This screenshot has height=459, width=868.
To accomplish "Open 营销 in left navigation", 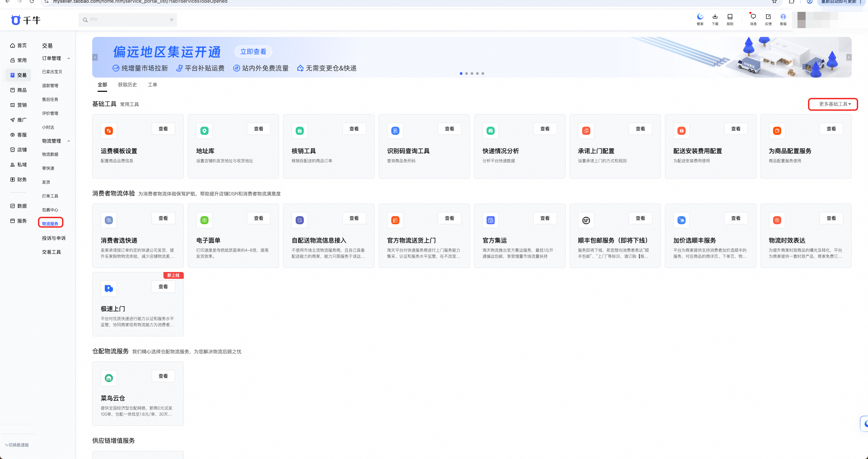I will click(18, 105).
